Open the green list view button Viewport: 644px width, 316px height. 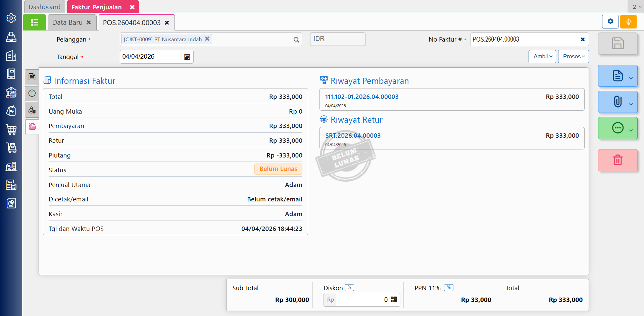34,23
